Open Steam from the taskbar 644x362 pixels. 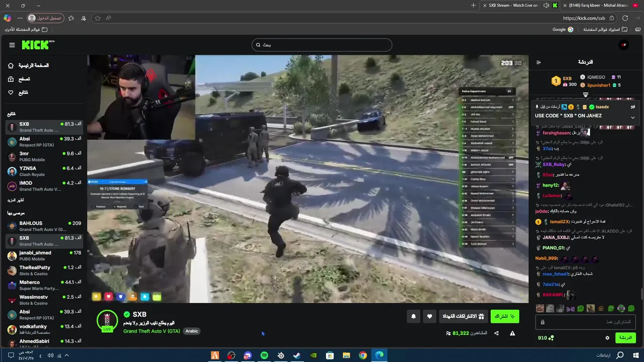297,355
